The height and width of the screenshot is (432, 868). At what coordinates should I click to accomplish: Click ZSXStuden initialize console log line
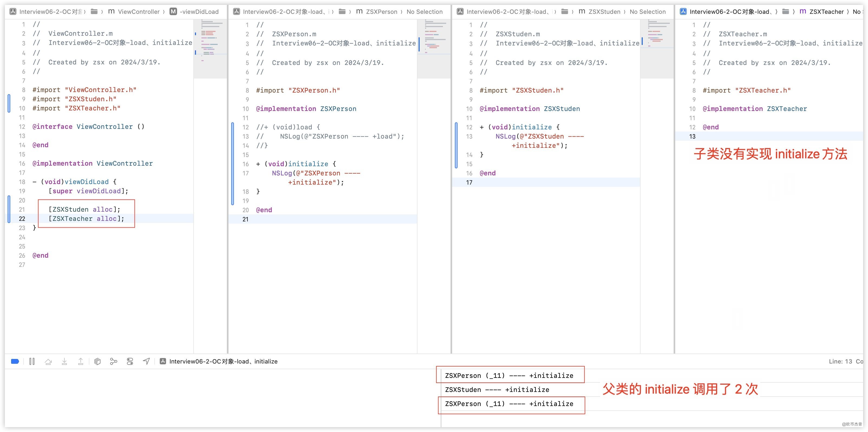pos(497,390)
